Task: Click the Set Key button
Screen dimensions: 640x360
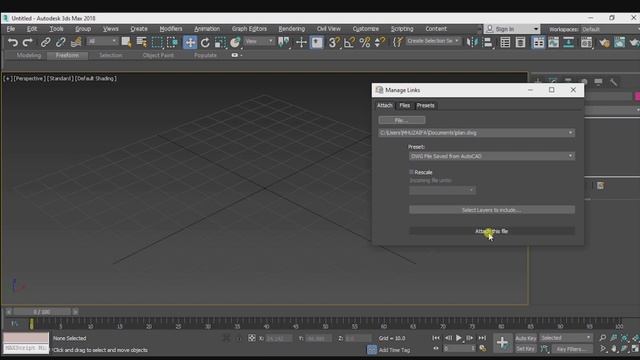Action: click(526, 349)
